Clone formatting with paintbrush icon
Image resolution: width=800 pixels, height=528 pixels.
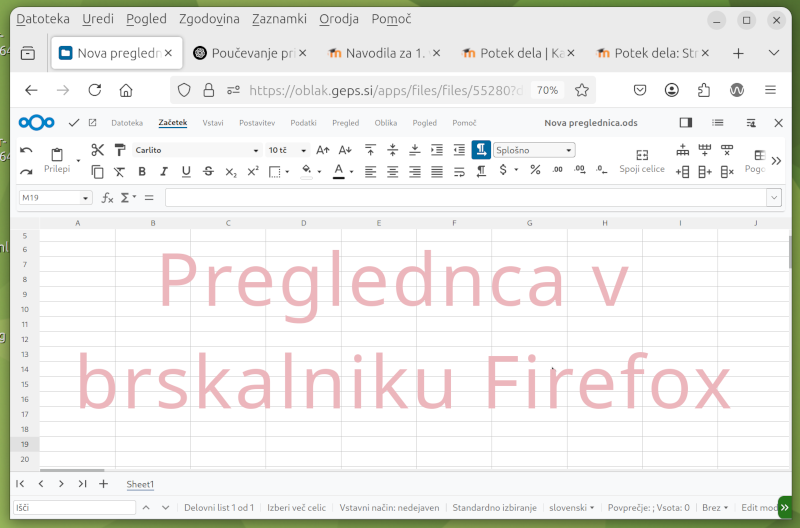120,150
